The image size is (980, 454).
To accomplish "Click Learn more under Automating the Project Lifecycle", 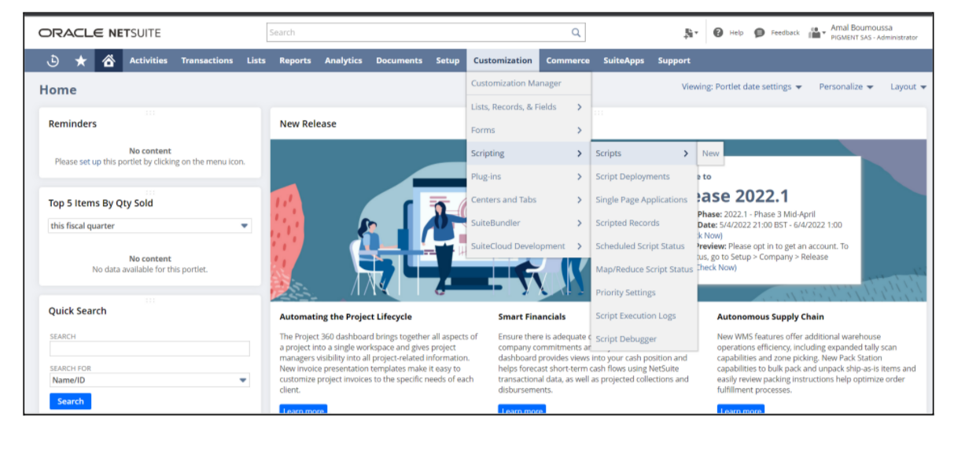I will [304, 410].
